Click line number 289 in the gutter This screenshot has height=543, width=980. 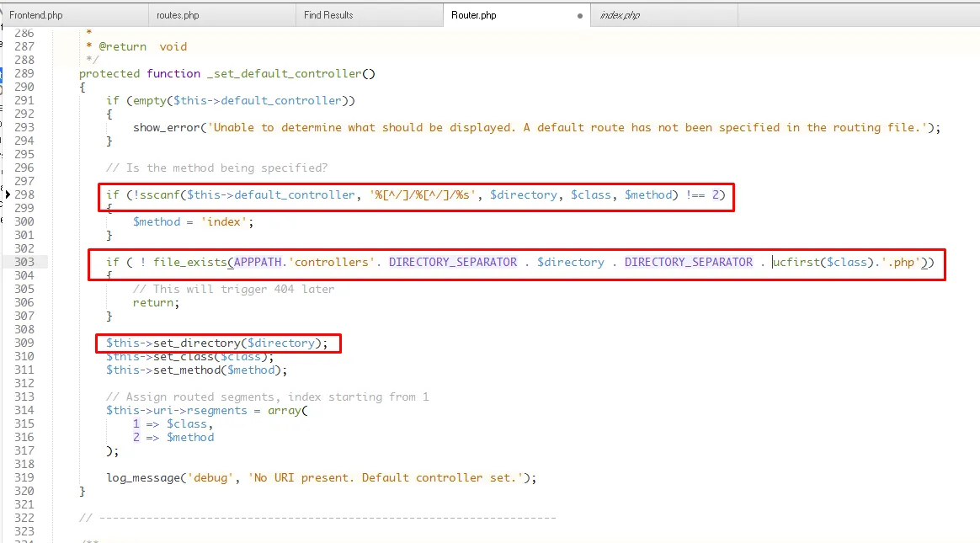point(24,73)
